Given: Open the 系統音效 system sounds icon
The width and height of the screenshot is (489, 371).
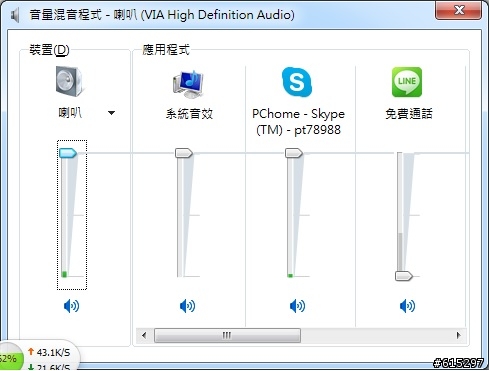Looking at the screenshot, I should click(188, 84).
